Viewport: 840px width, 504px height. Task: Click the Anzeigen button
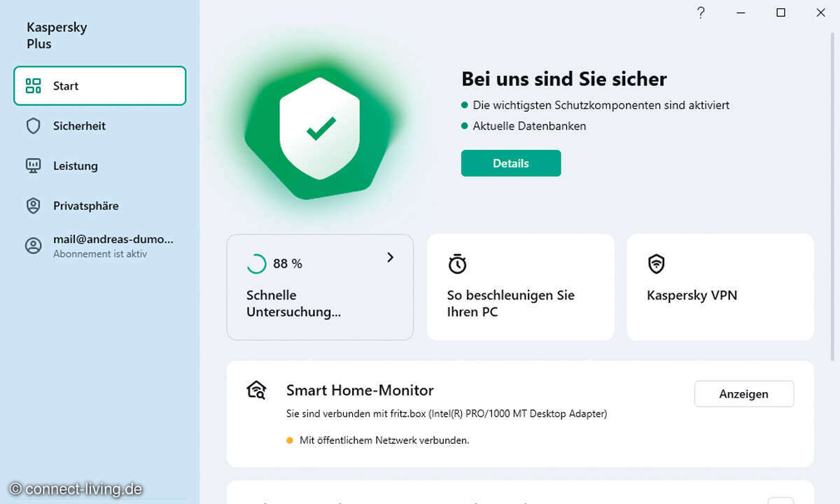point(744,394)
